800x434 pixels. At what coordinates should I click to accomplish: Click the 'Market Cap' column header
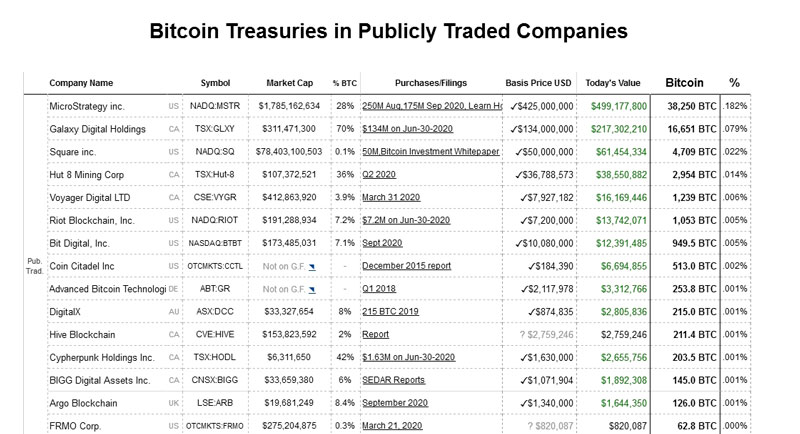290,83
